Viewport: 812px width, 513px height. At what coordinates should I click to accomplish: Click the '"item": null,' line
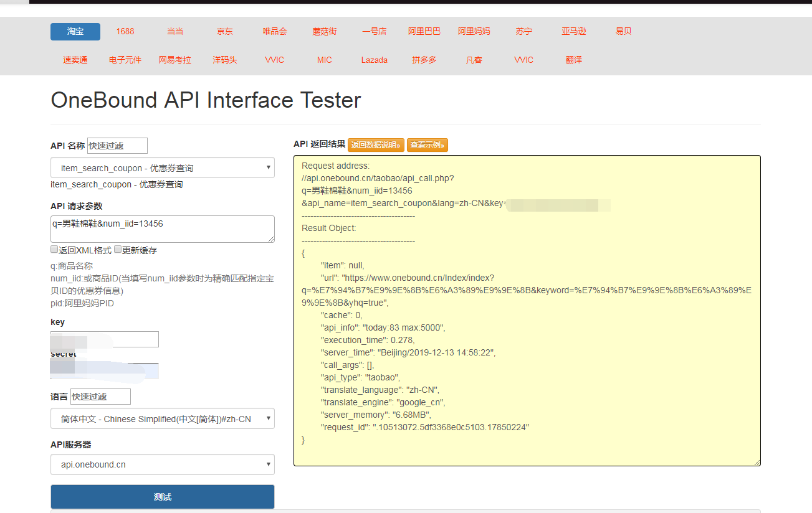click(342, 265)
